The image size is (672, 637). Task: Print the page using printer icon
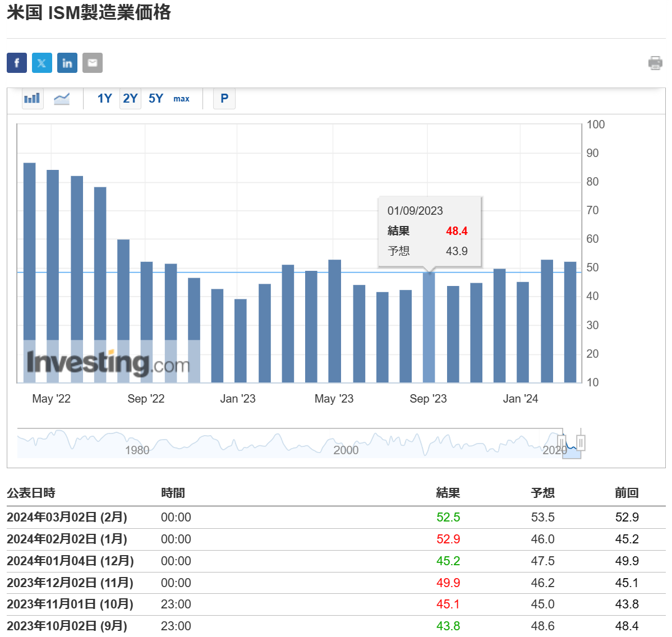point(655,63)
